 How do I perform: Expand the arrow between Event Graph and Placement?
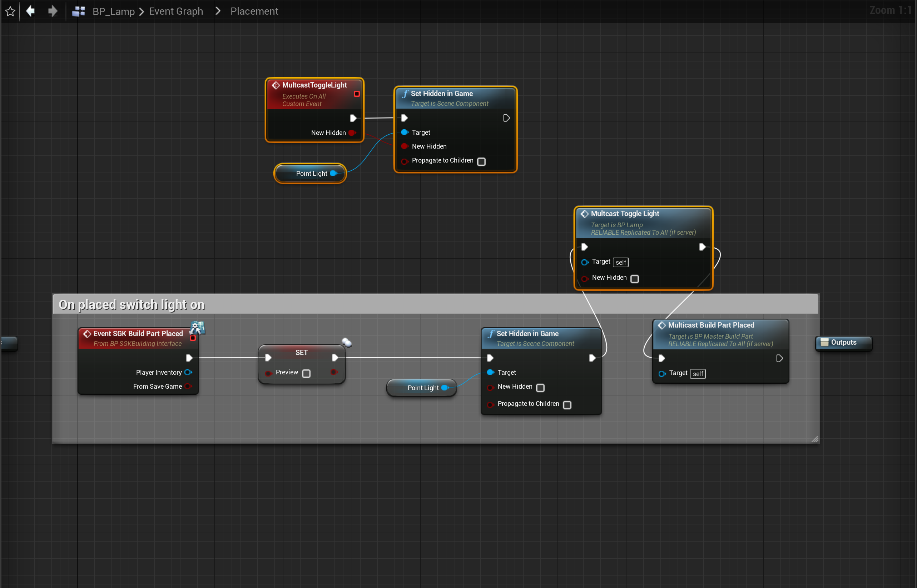[x=218, y=11]
